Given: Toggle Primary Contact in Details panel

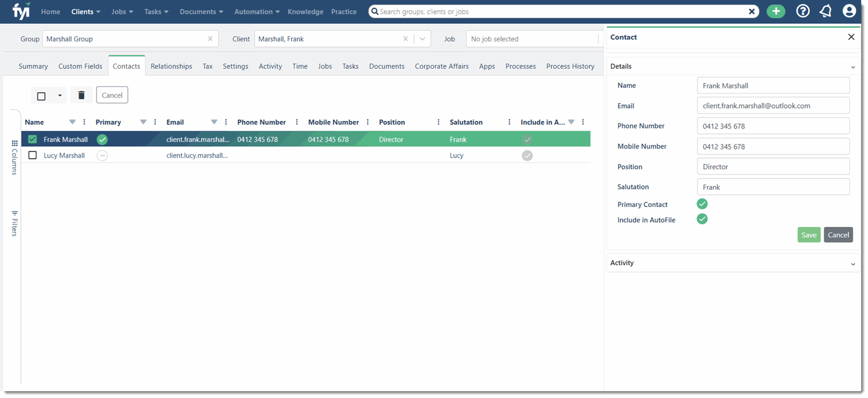Looking at the screenshot, I should click(x=702, y=204).
